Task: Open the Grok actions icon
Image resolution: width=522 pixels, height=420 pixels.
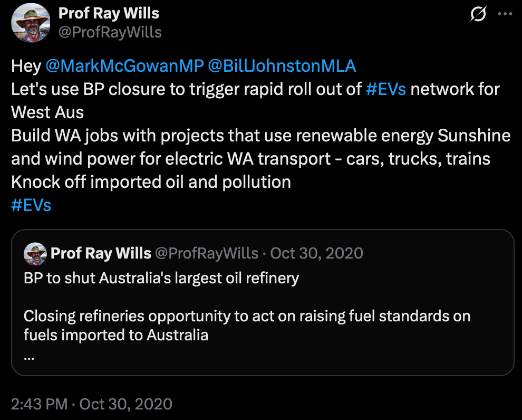Action: (478, 15)
